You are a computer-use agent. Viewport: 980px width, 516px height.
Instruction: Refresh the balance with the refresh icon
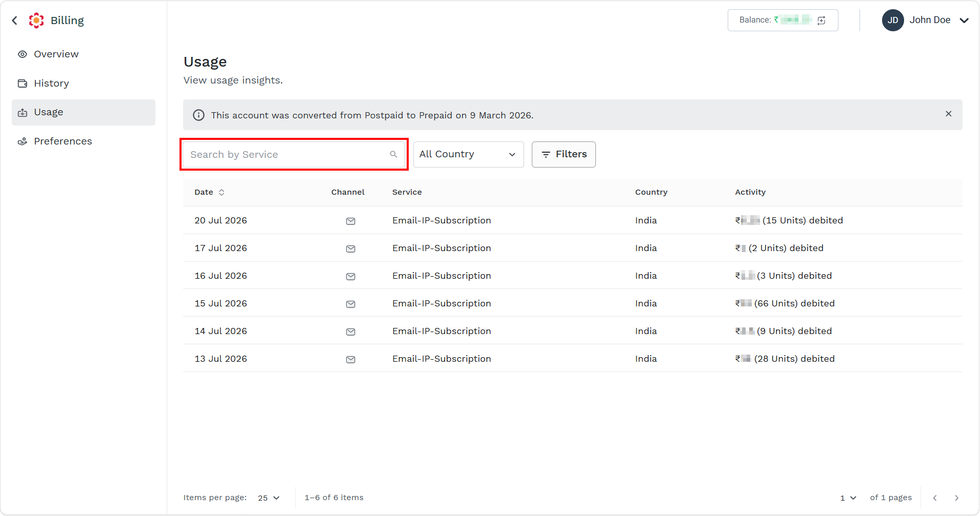(x=822, y=20)
